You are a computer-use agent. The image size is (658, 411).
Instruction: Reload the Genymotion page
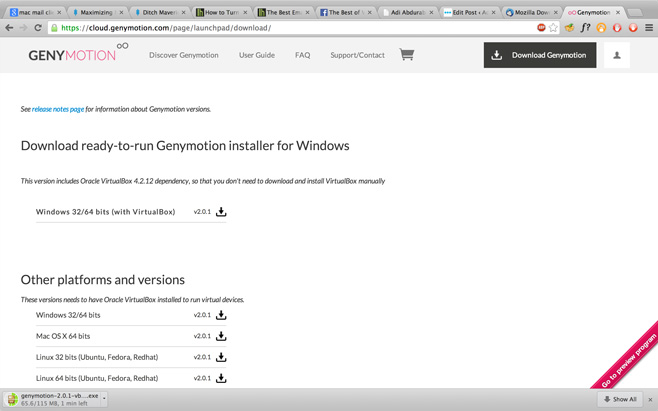[38, 28]
